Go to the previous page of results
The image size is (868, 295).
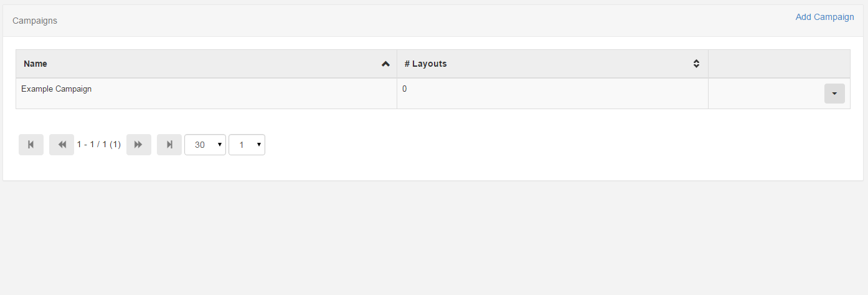62,145
